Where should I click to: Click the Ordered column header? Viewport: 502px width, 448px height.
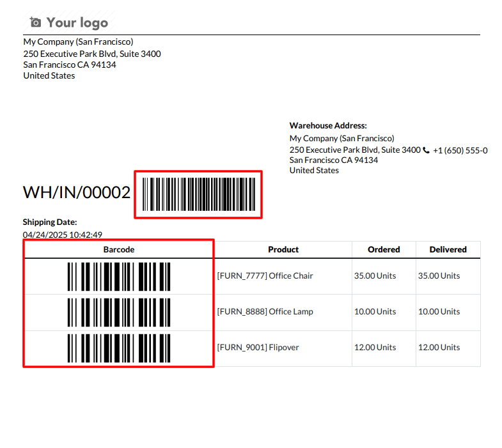(x=384, y=250)
